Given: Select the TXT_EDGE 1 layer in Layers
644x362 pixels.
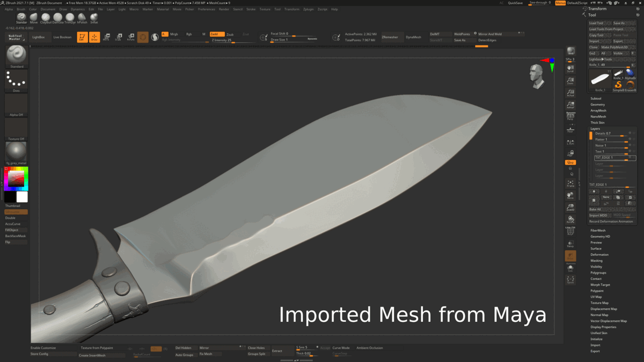Looking at the screenshot, I should coord(604,158).
